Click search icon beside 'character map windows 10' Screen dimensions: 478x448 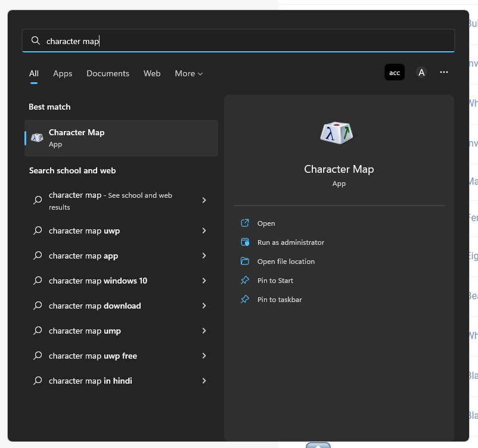tap(38, 280)
